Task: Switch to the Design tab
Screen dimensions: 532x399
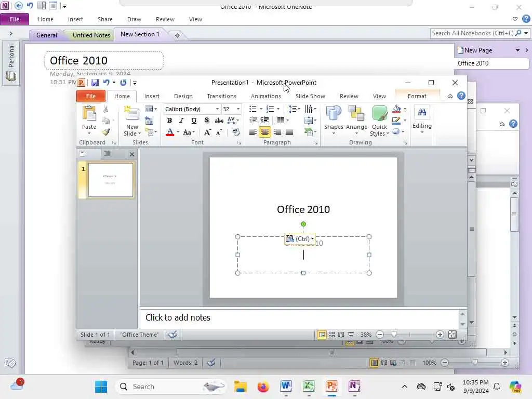Action: (x=183, y=96)
